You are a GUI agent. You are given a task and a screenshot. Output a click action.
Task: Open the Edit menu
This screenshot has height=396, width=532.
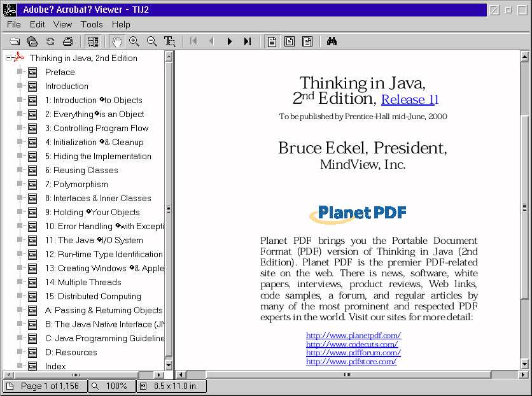(37, 24)
